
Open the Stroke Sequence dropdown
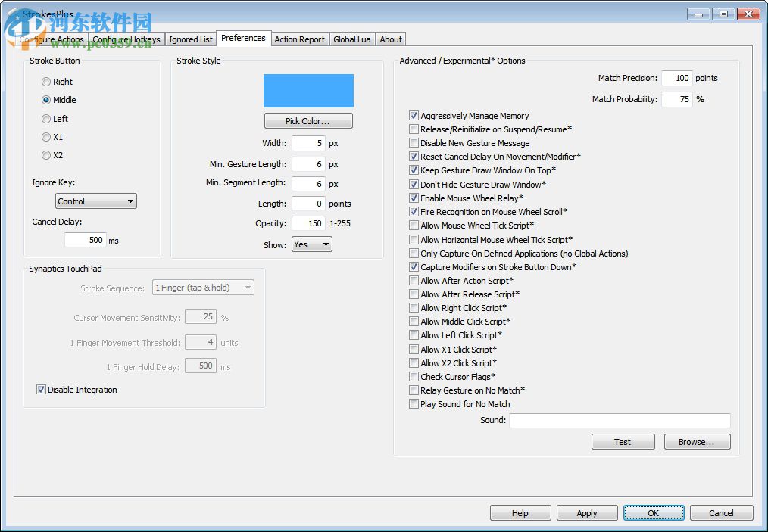[203, 288]
